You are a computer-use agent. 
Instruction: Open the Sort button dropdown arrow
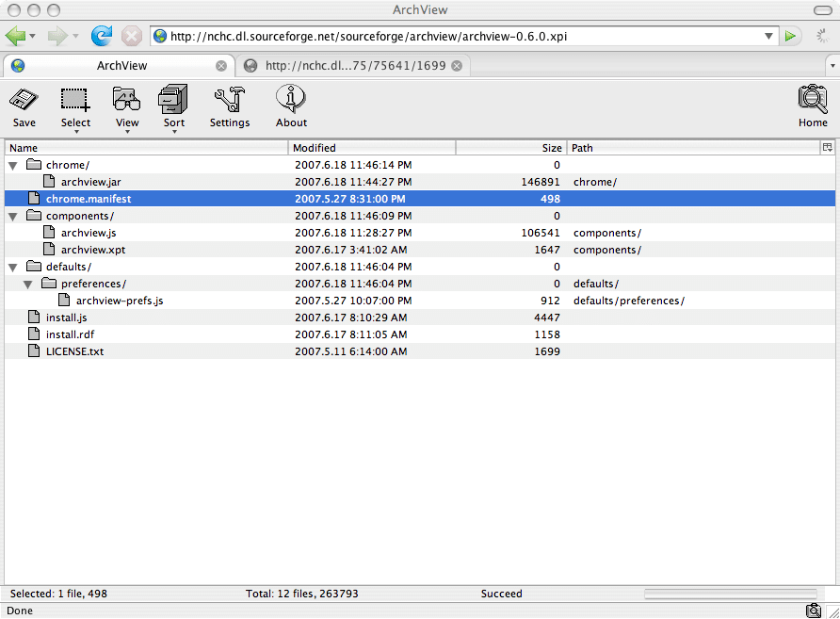coord(174,132)
